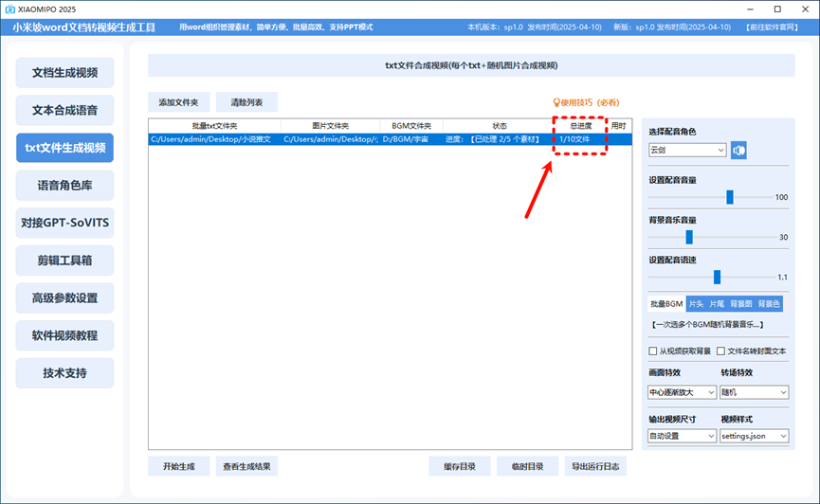Viewport: 820px width, 504px height.
Task: Click 用时 column header
Action: [x=619, y=126]
